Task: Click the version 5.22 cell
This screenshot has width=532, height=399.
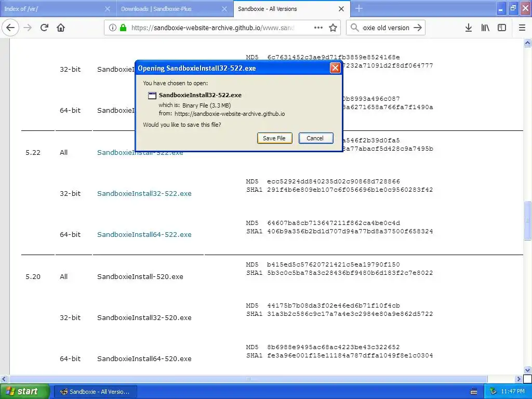Action: [x=33, y=152]
